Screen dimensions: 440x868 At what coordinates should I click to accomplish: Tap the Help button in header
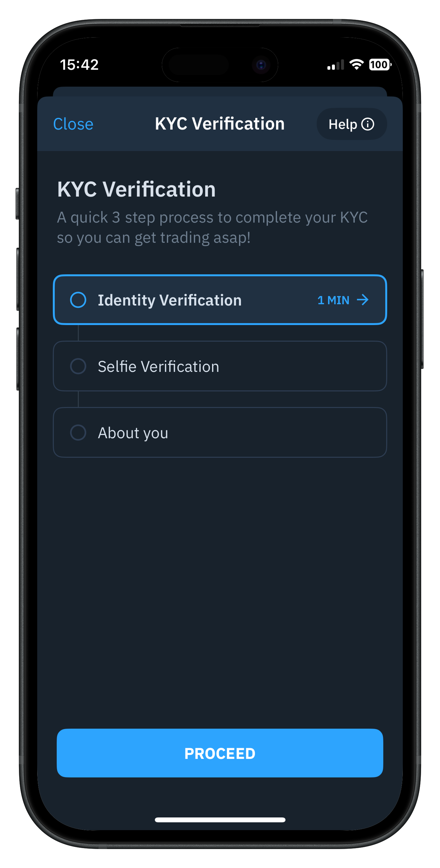[x=351, y=124]
